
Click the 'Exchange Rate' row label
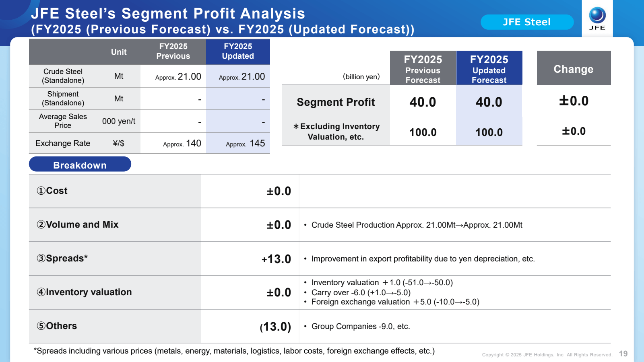click(63, 144)
